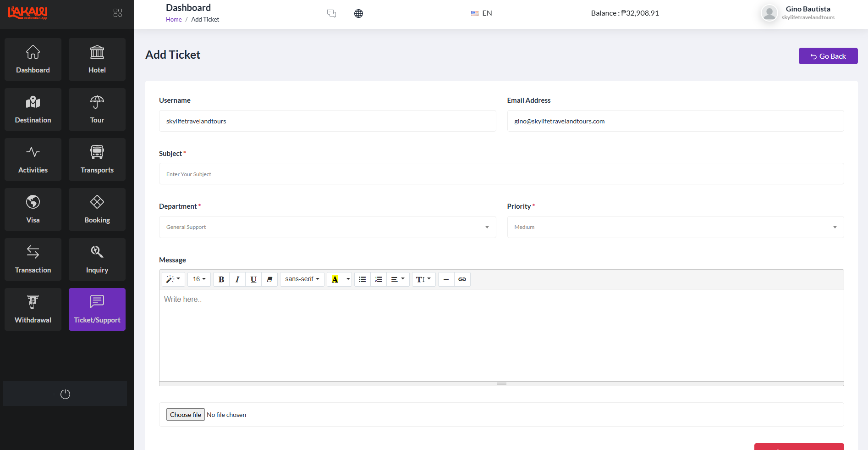Image resolution: width=868 pixels, height=450 pixels.
Task: Open the Inquiry sidebar tile
Action: click(97, 260)
